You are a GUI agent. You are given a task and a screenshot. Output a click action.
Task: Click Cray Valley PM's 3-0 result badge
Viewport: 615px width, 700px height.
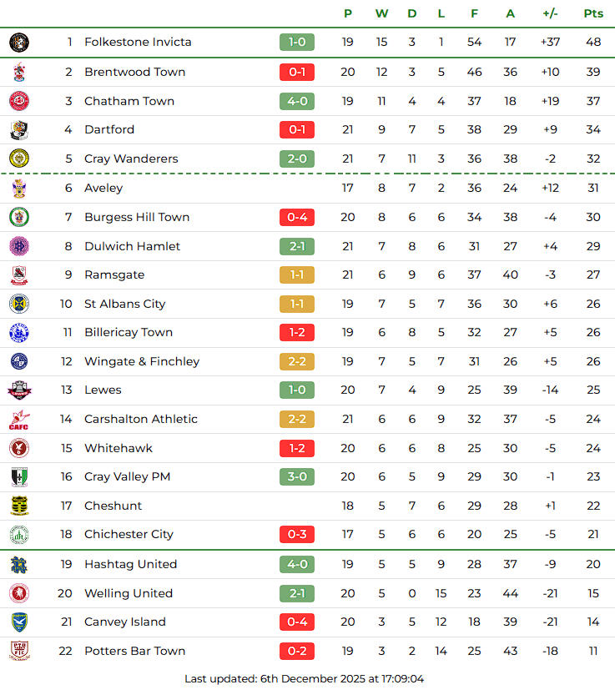point(297,476)
